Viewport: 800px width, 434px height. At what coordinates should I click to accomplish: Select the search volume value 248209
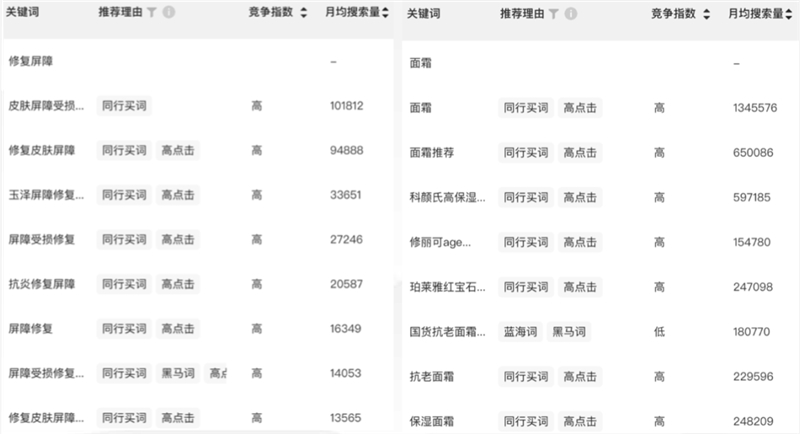click(753, 421)
